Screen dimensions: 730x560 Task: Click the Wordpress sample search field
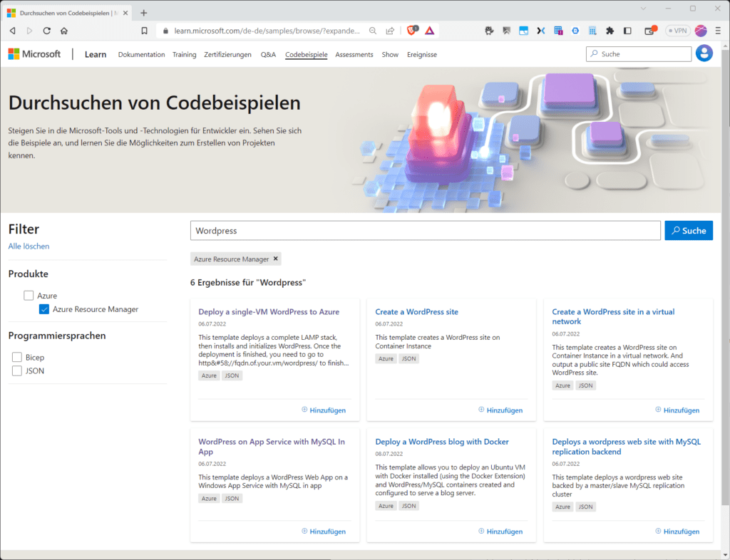pos(425,231)
